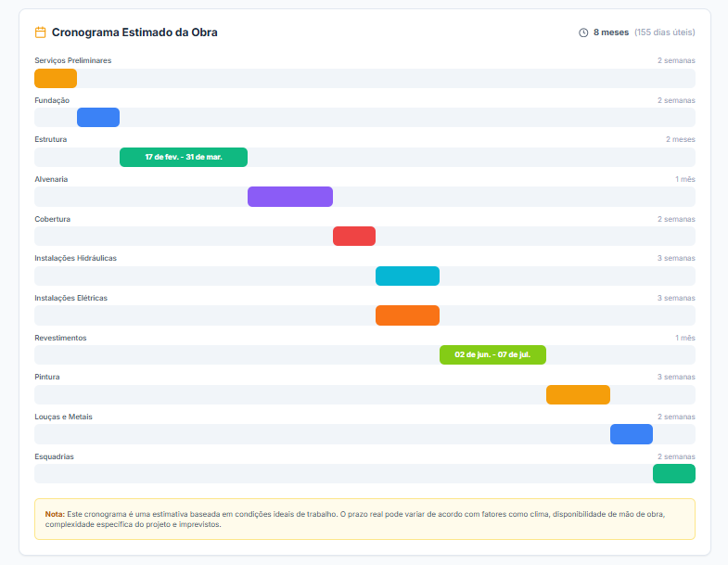Select the blue Fundação timeline bar
728x565 pixels.
[98, 118]
